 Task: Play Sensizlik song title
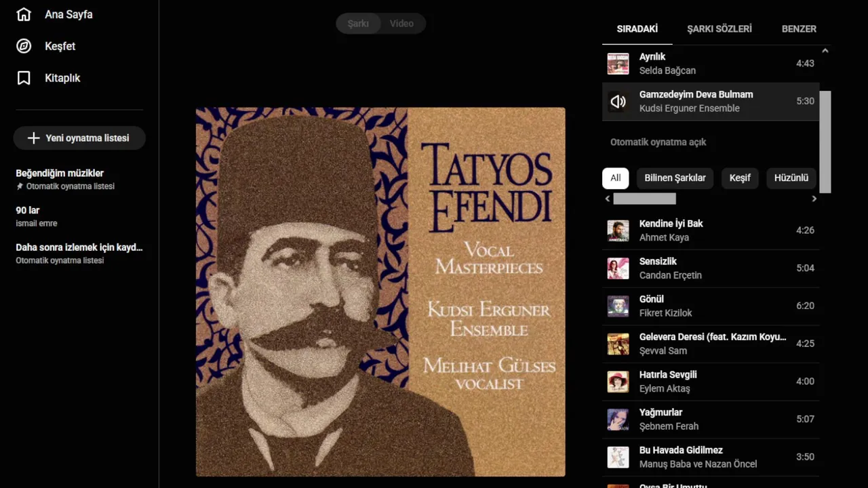click(658, 262)
